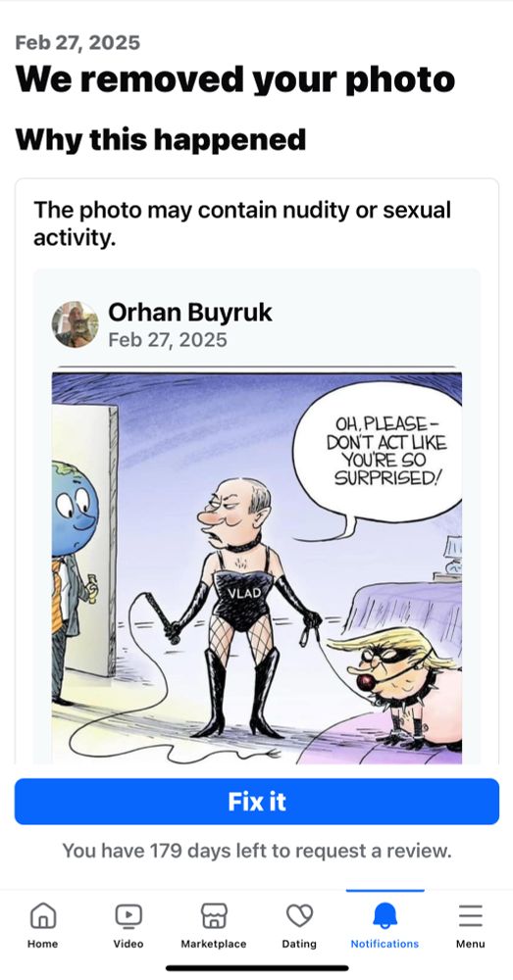
Task: Select the Dating heart icon
Action: pos(299,916)
